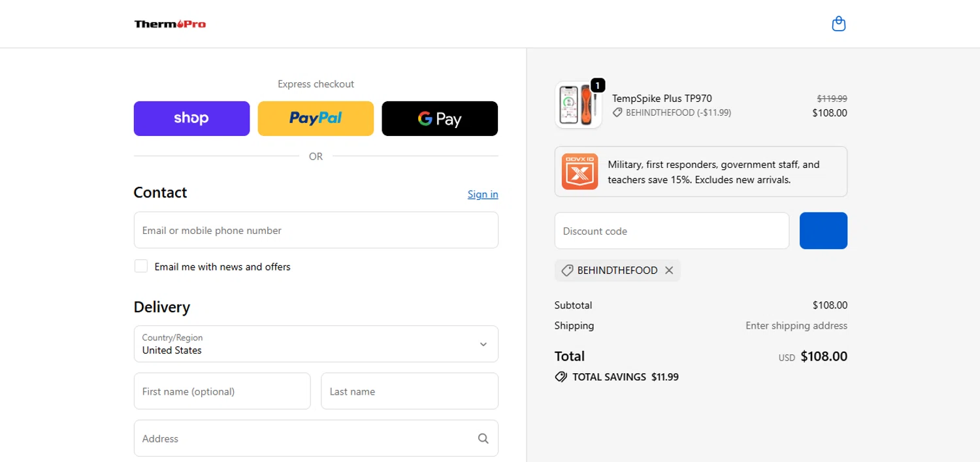Click the First name (optional) field
980x462 pixels.
[222, 391]
